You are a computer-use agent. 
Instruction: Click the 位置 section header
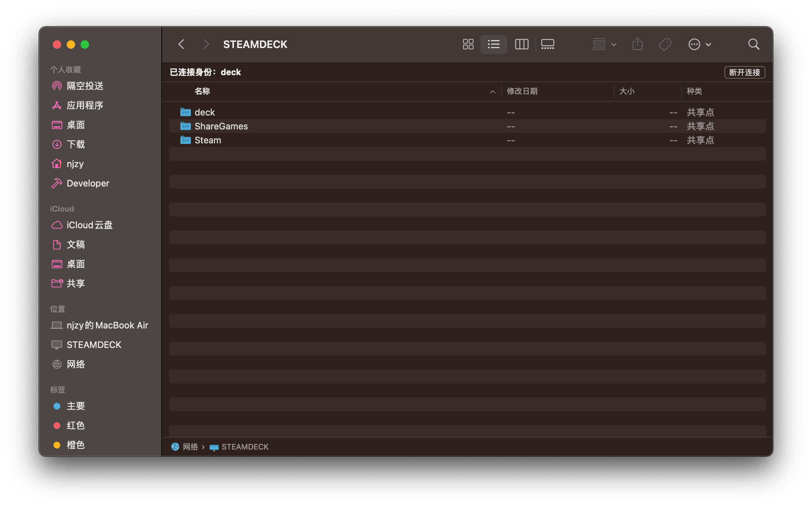click(57, 309)
